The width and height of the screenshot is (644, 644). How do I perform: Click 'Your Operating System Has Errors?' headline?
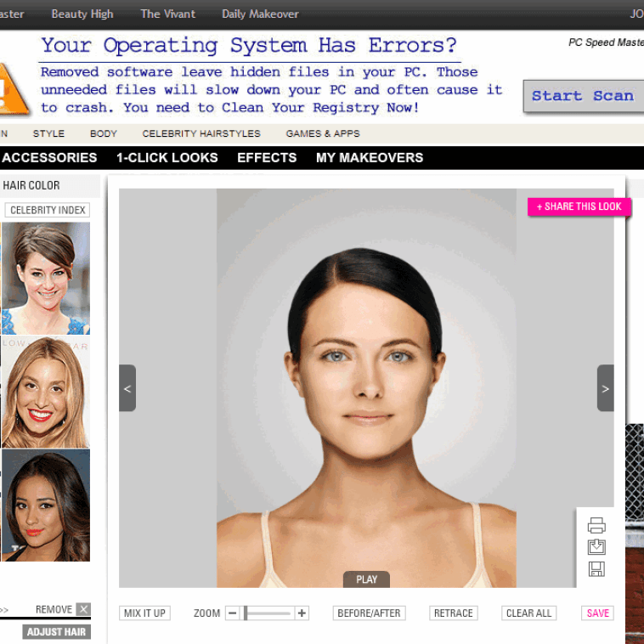[249, 45]
